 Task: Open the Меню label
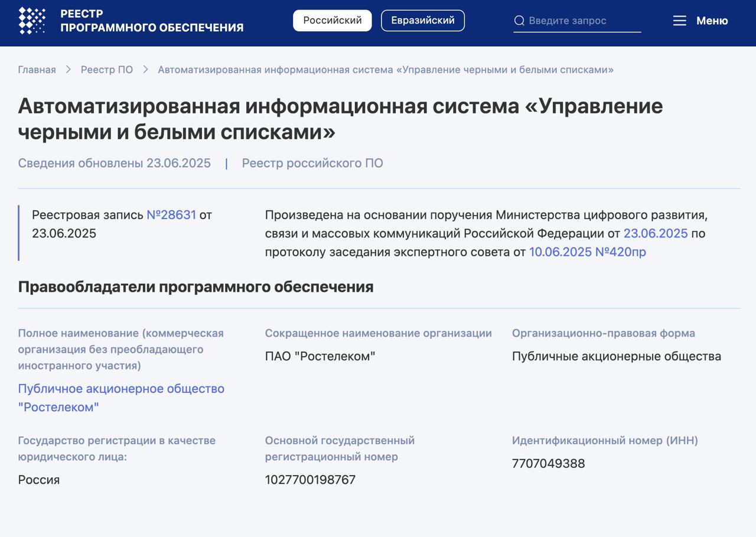712,21
